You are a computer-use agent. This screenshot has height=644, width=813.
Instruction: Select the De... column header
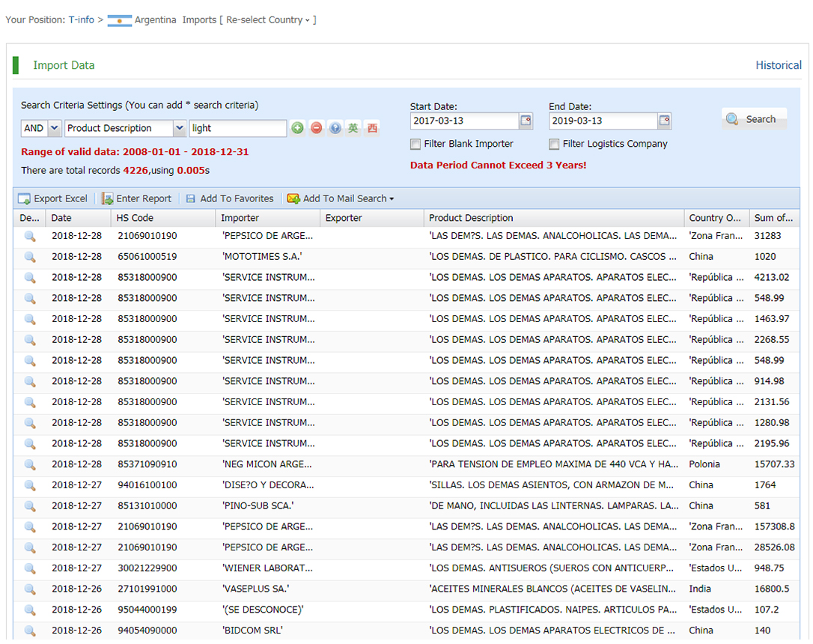(29, 218)
